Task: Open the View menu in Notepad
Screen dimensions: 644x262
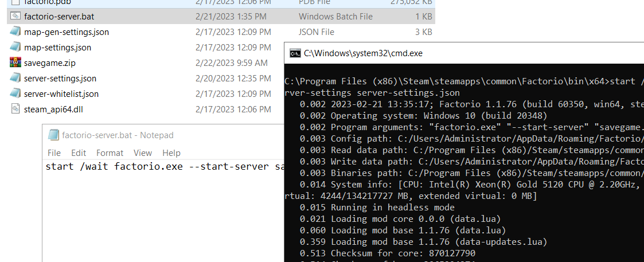Action: click(x=143, y=152)
